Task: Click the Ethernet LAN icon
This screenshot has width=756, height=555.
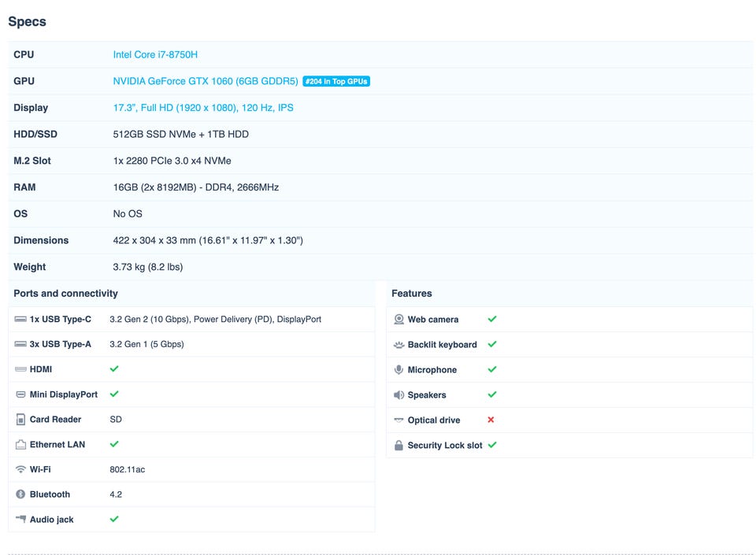Action: click(20, 444)
